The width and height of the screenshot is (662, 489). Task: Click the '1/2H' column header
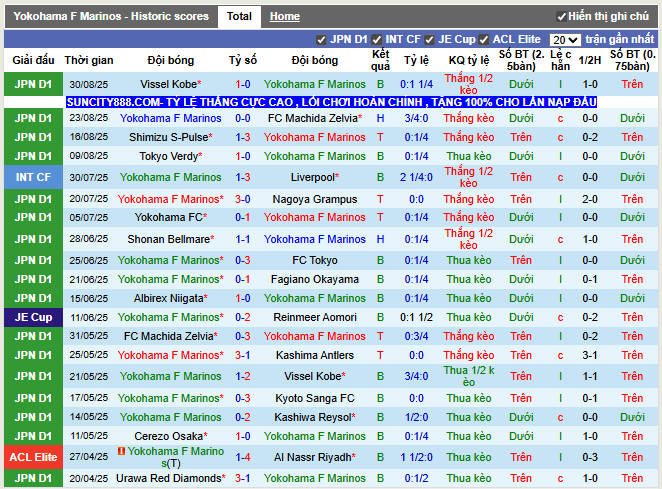coord(590,60)
